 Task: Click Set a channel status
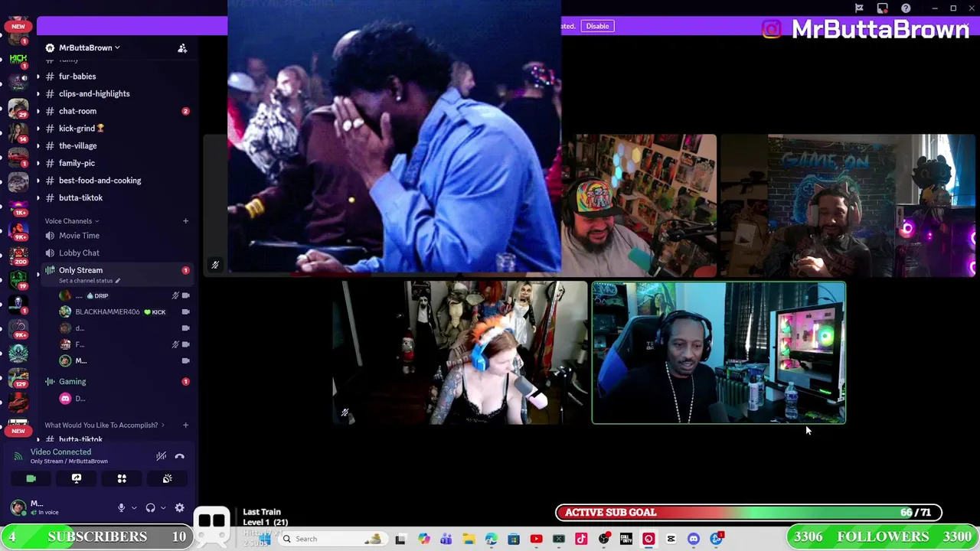(x=90, y=281)
